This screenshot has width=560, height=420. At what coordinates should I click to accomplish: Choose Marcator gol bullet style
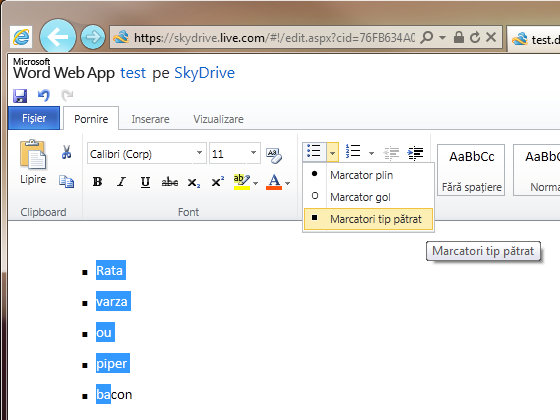click(369, 197)
